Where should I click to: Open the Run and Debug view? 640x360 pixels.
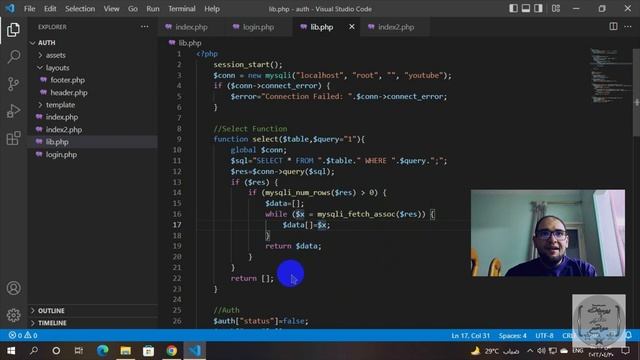[13, 111]
